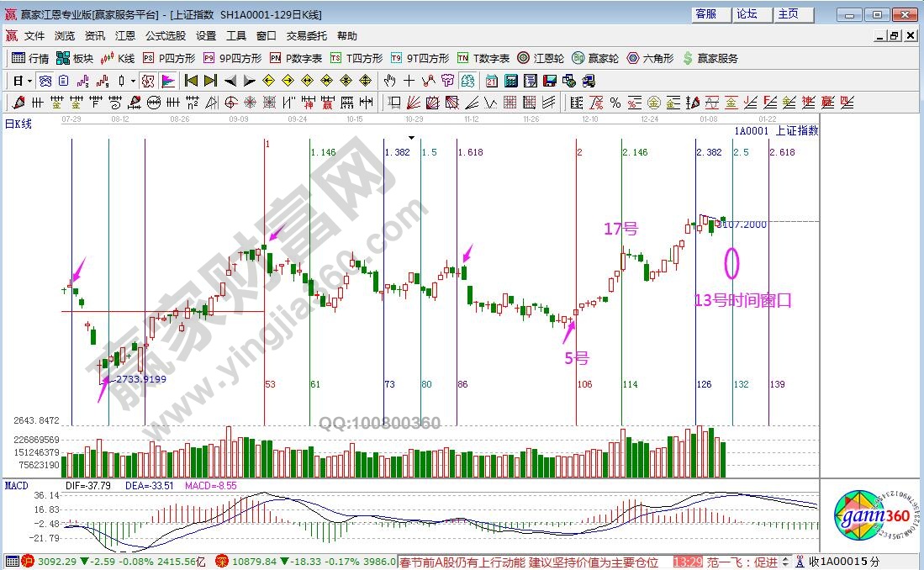
Task: Select the hand pan tool
Action: pyautogui.click(x=389, y=81)
